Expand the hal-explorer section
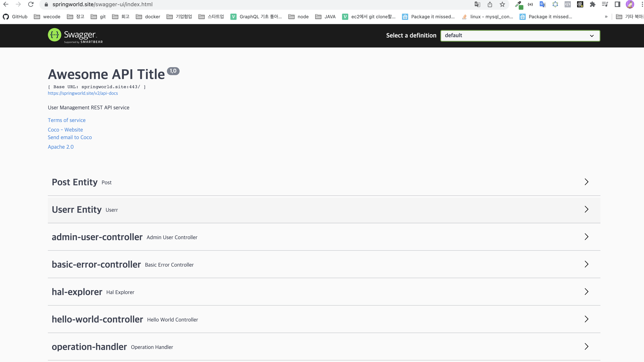Image resolution: width=644 pixels, height=362 pixels. click(x=586, y=292)
